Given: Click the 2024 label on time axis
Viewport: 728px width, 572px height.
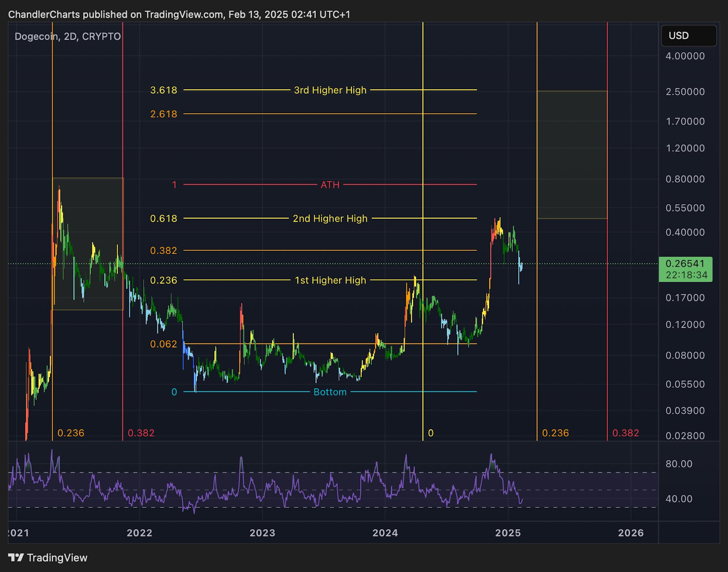Looking at the screenshot, I should pyautogui.click(x=385, y=533).
